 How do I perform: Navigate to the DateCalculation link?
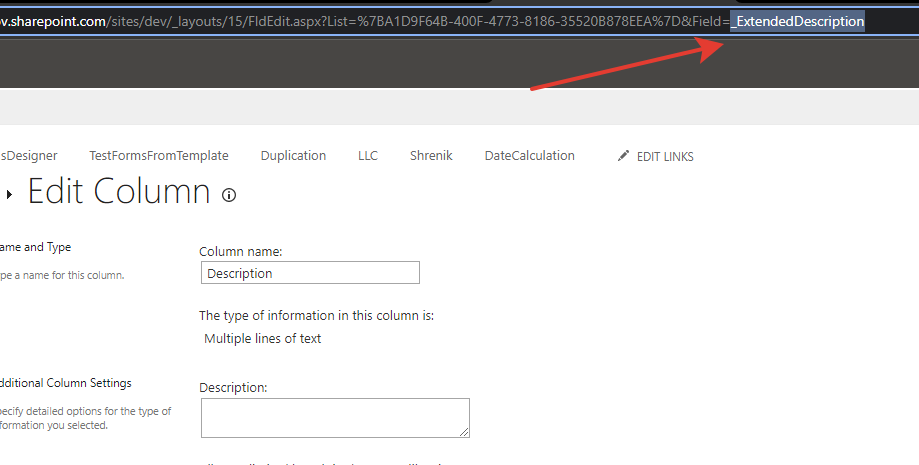point(529,156)
